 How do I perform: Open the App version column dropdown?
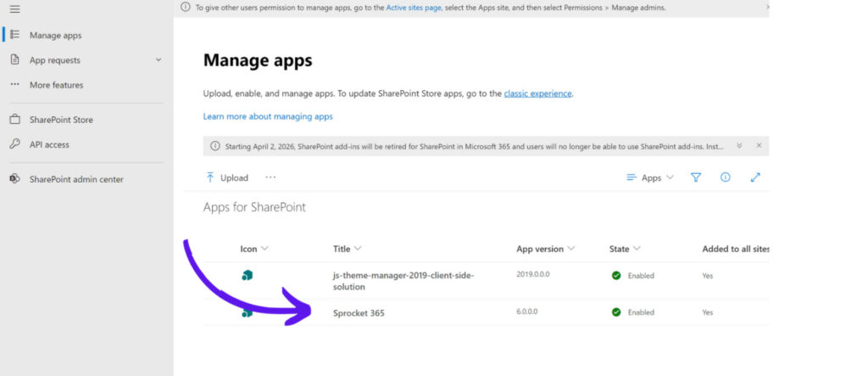pyautogui.click(x=570, y=249)
